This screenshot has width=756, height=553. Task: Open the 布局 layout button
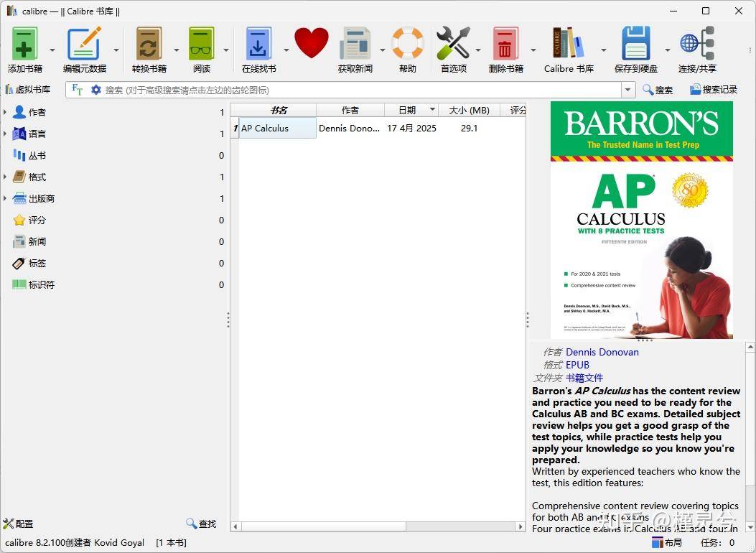click(667, 542)
